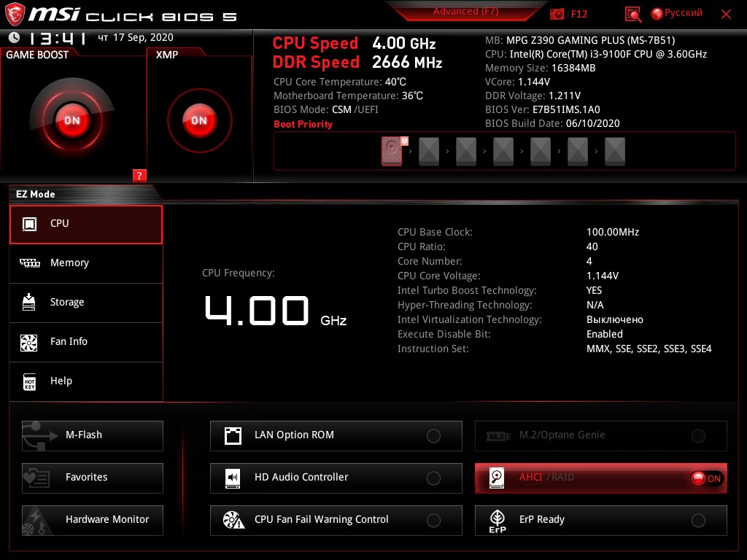Switch AHCI / RAID toggle off
Image resolution: width=747 pixels, height=560 pixels.
(x=708, y=478)
